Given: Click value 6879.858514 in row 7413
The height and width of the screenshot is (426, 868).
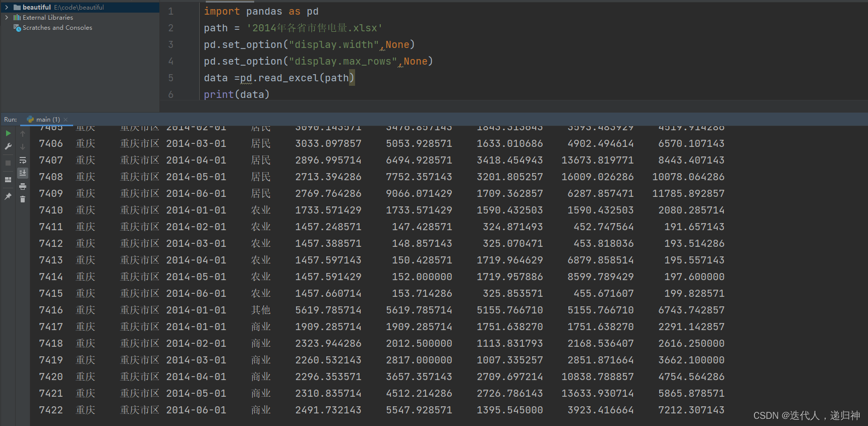Looking at the screenshot, I should pyautogui.click(x=601, y=260).
